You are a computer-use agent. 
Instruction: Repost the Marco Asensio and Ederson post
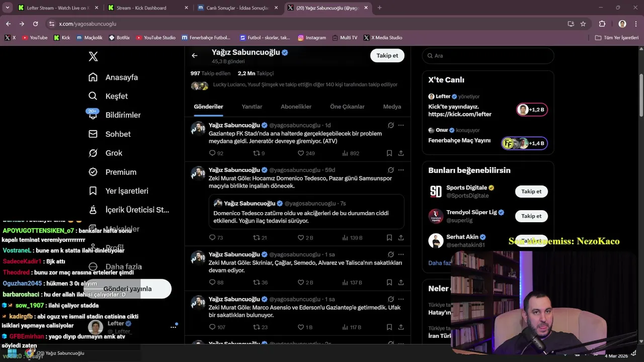click(x=260, y=327)
